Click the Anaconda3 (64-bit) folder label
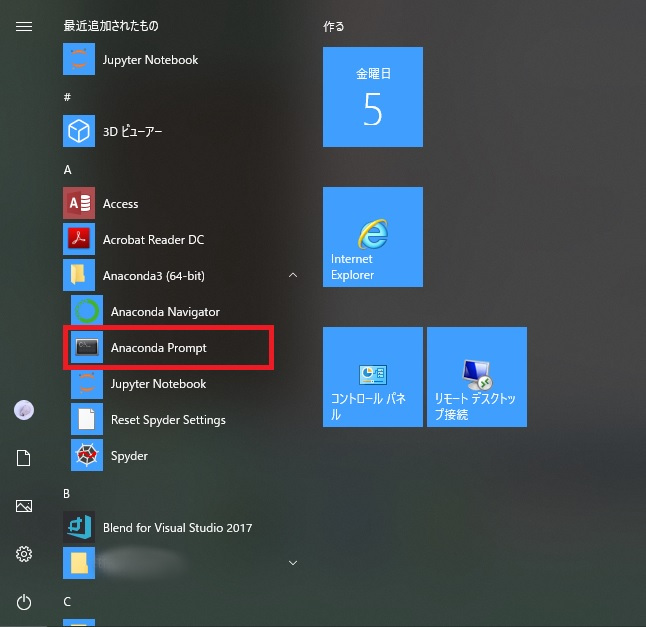The image size is (646, 627). click(154, 276)
